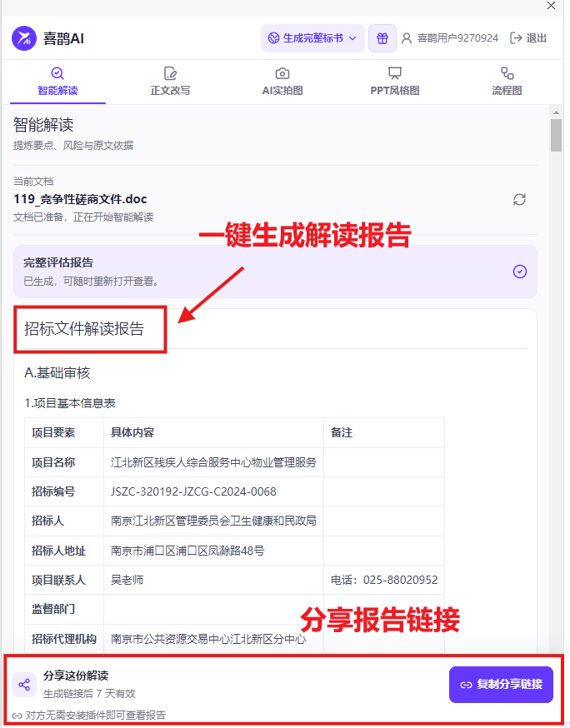570x728 pixels.
Task: Select cell 南京江北新区管理委员会卫生健康和民政局
Action: pyautogui.click(x=213, y=521)
